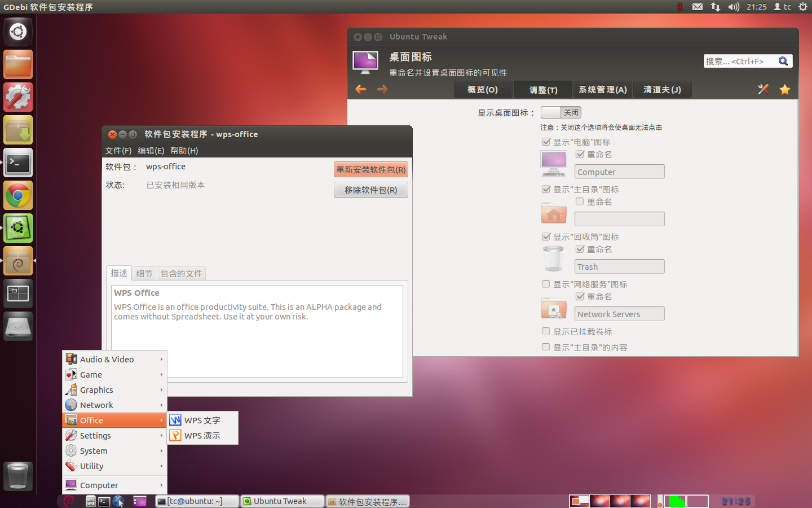Click the Computer rename text field
Image resolution: width=812 pixels, height=508 pixels.
pyautogui.click(x=619, y=172)
